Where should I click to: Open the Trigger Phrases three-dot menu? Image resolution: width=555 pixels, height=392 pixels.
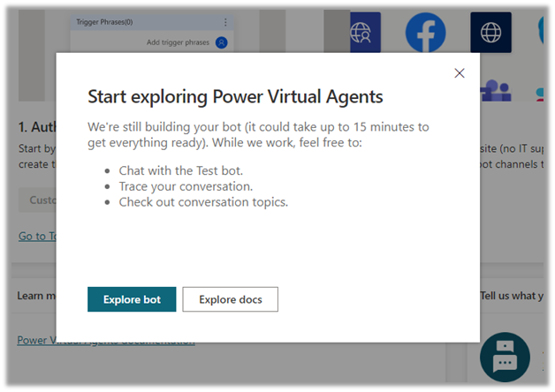pos(225,22)
